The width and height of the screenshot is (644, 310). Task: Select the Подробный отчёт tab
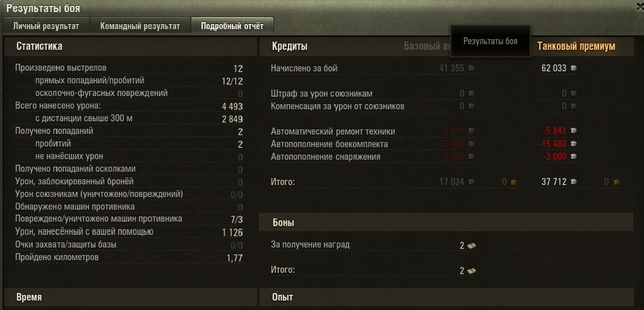[232, 26]
